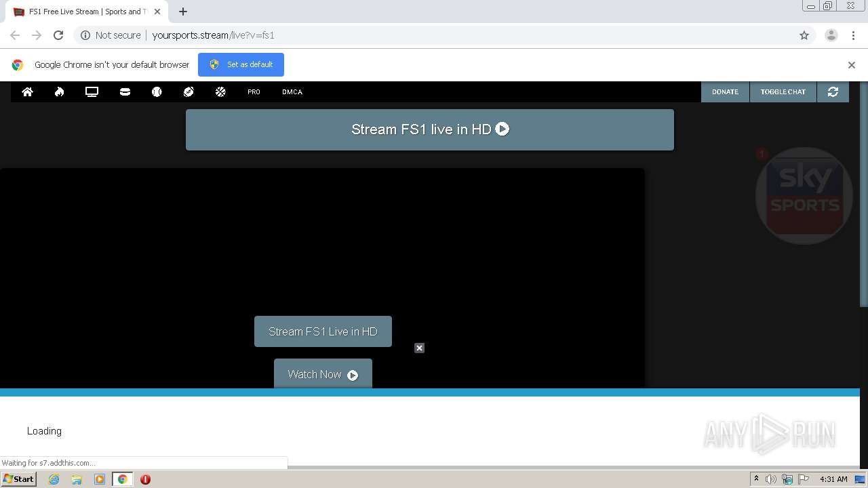Select the Chrome taskbar button
Image resolution: width=868 pixels, height=488 pixels.
click(122, 479)
